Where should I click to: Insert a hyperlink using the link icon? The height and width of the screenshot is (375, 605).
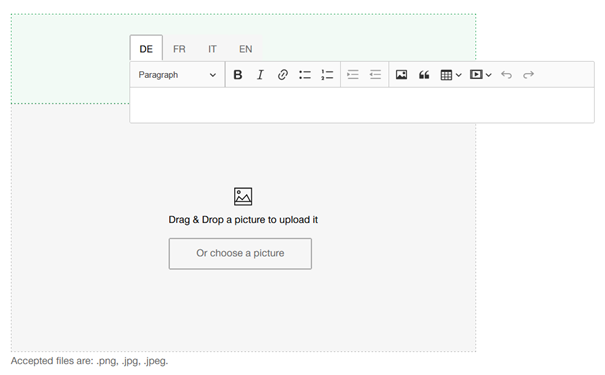tap(282, 74)
